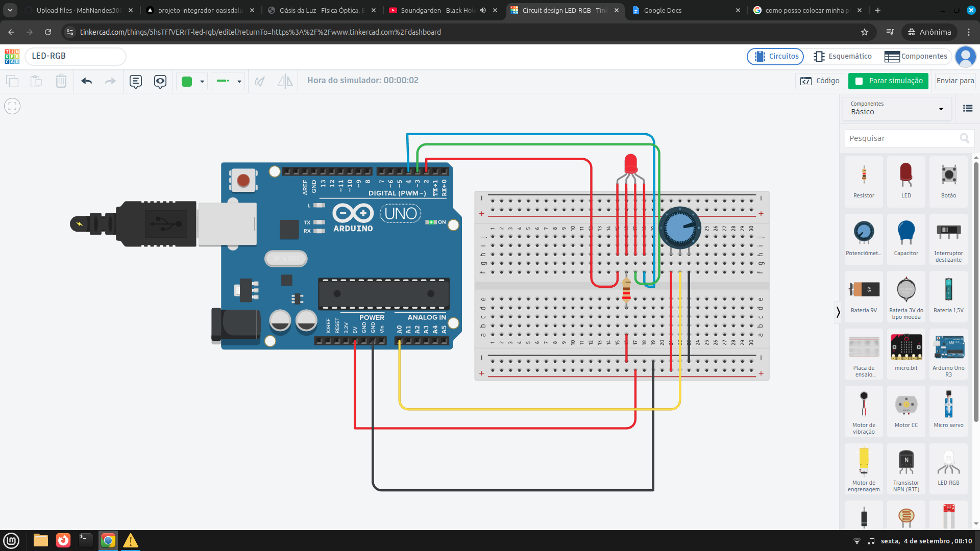Select the Micro servo component

tap(948, 411)
